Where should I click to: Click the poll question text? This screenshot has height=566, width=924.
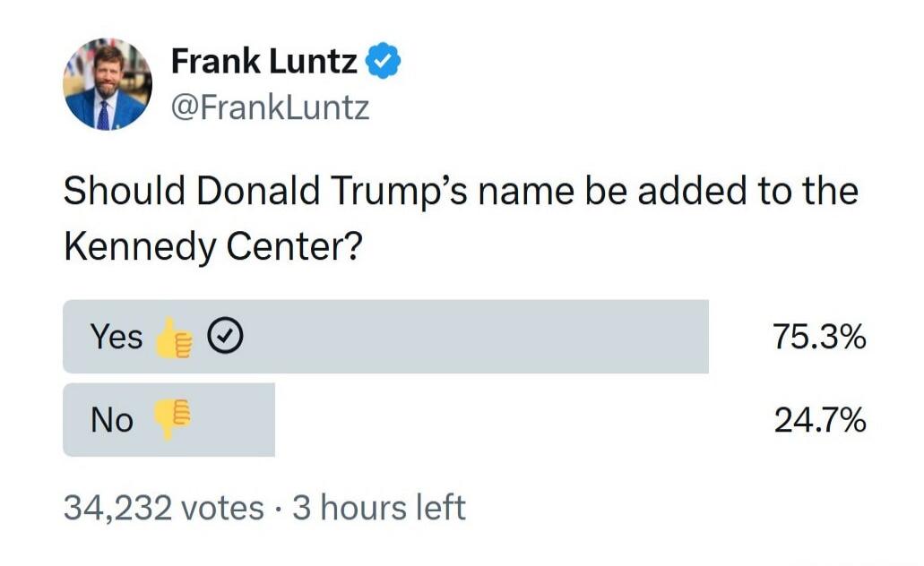[x=459, y=215]
